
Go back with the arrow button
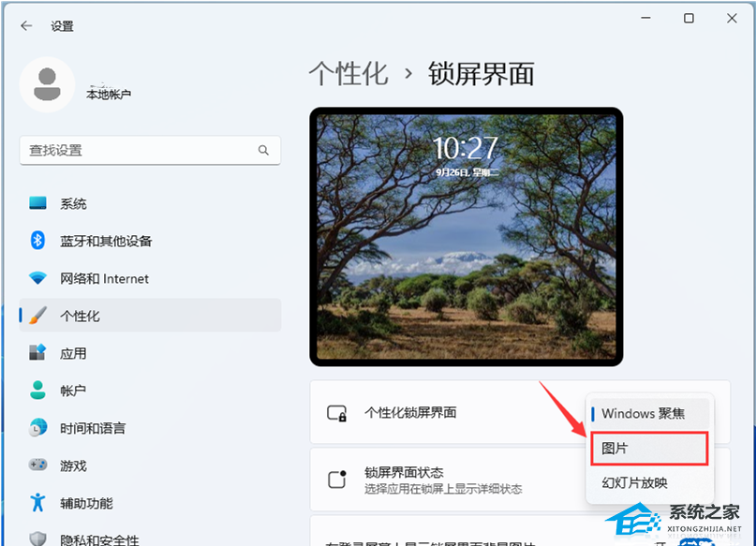point(26,25)
